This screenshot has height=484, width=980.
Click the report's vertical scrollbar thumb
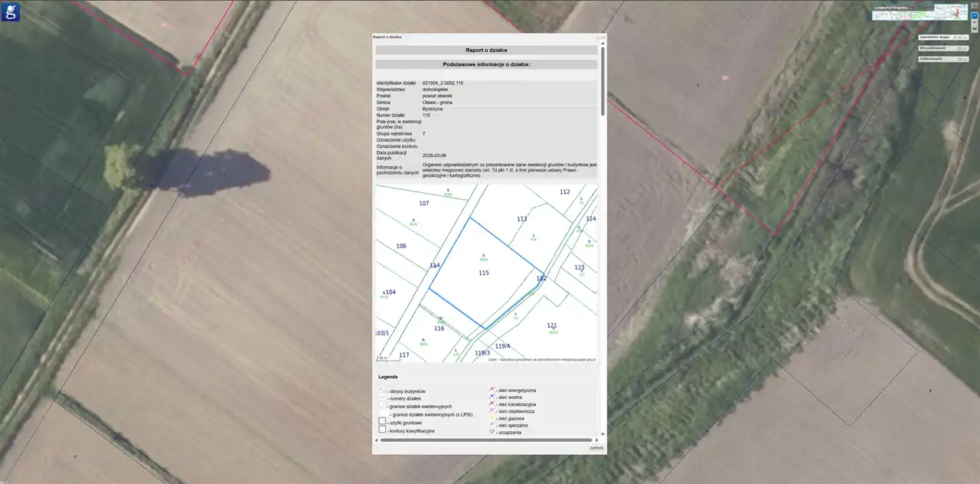coord(603,80)
